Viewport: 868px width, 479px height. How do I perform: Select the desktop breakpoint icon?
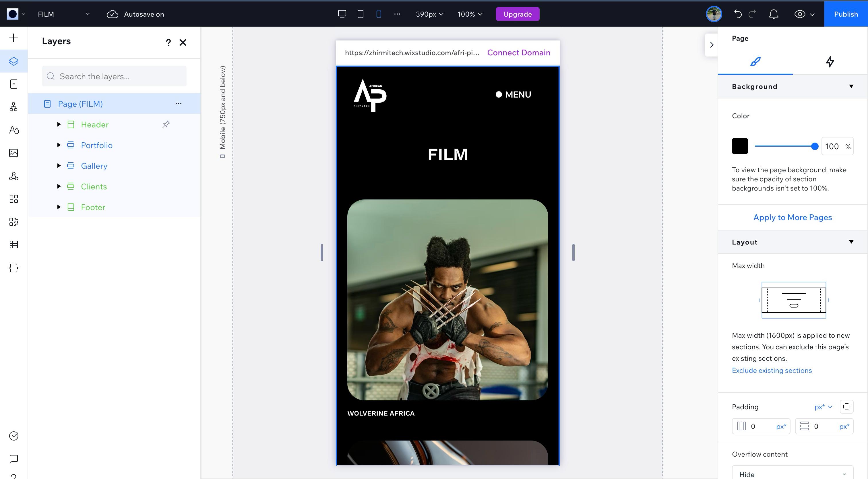[342, 14]
